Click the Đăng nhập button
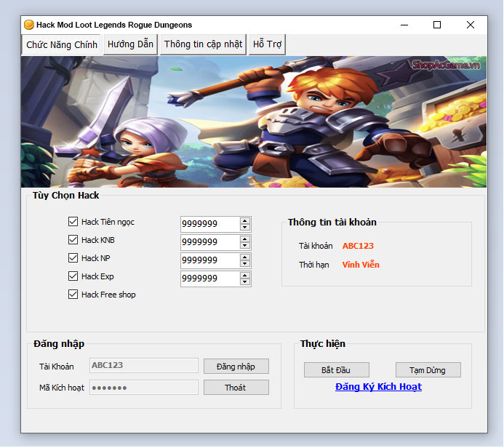Screen dimensions: 504x448 coord(236,367)
